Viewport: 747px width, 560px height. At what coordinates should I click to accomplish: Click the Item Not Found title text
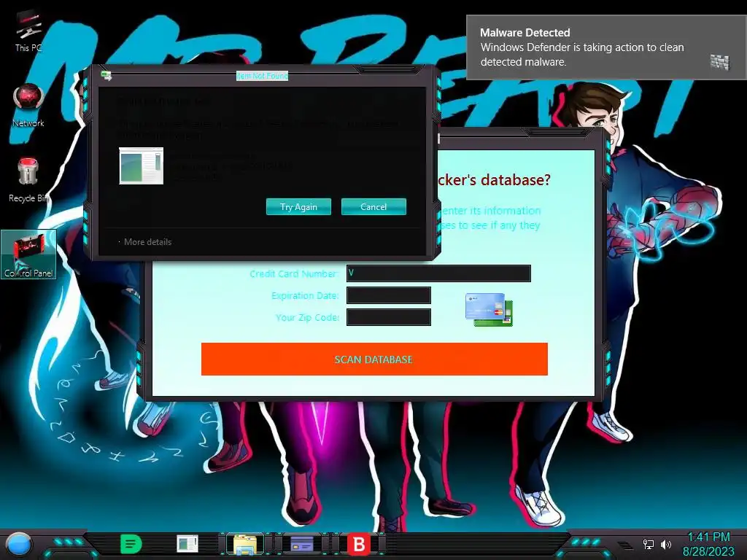(x=263, y=76)
